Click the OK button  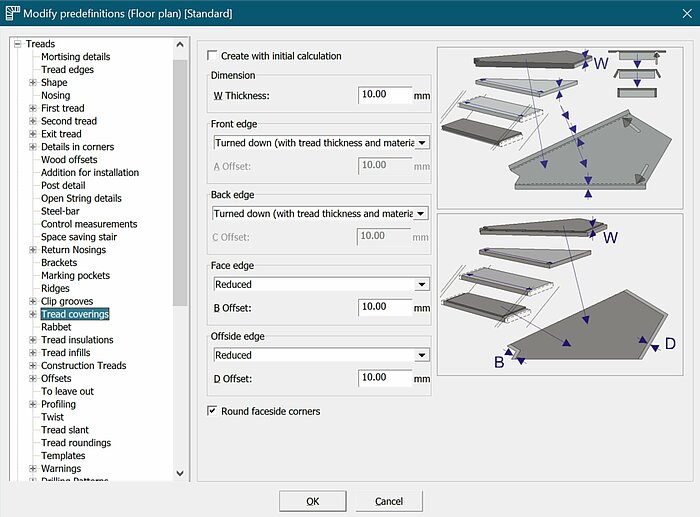point(312,501)
